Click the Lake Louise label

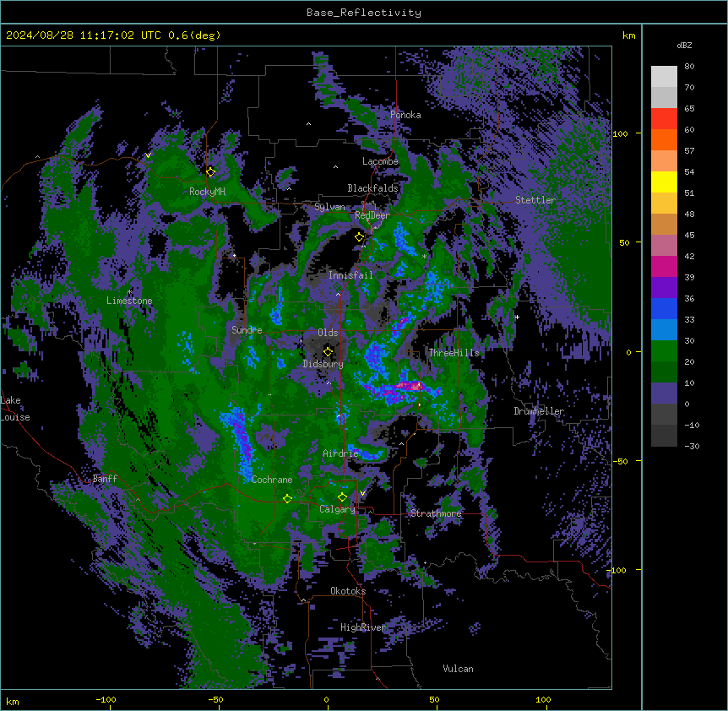[x=15, y=409]
